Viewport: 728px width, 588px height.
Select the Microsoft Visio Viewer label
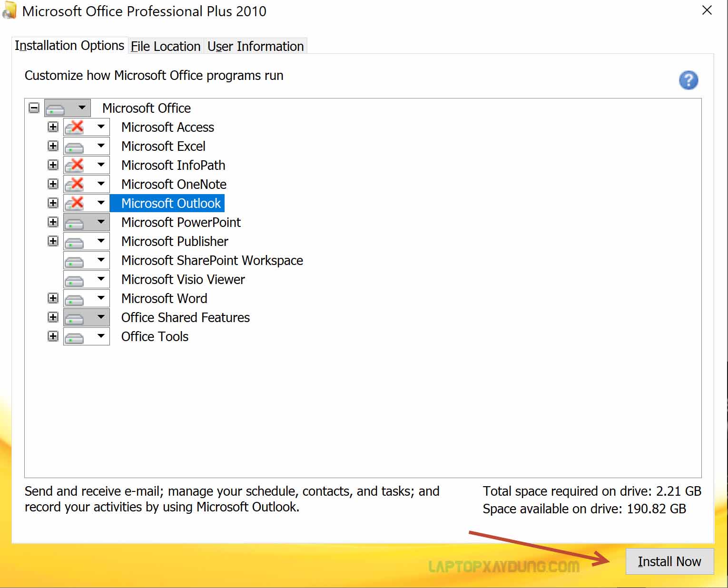click(183, 279)
